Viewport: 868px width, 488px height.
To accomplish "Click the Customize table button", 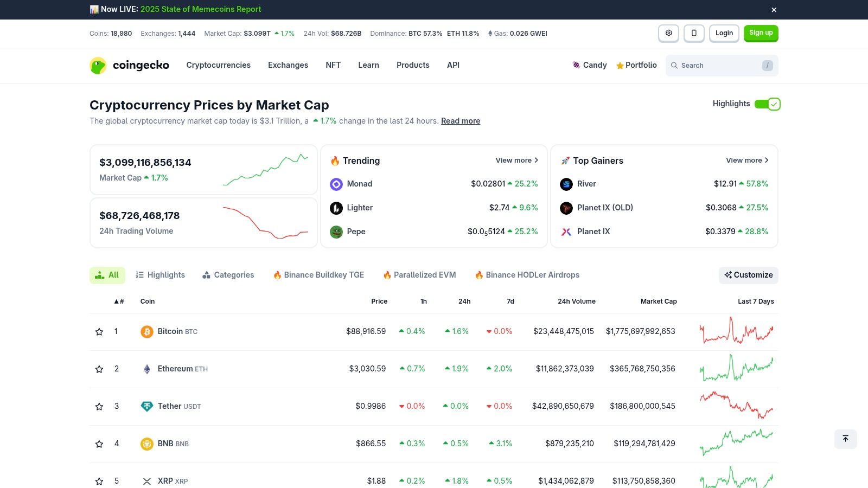I will (749, 275).
